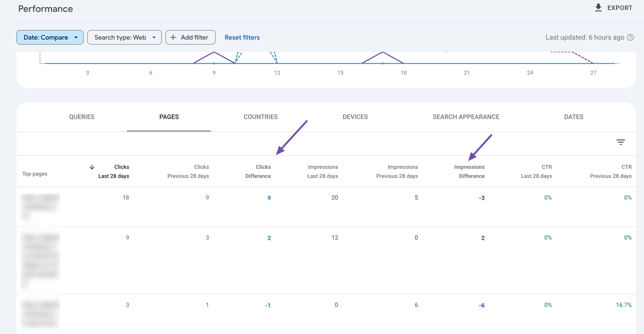Select the SEARCH APPEARANCE tab
The image size is (644, 334).
pyautogui.click(x=466, y=117)
